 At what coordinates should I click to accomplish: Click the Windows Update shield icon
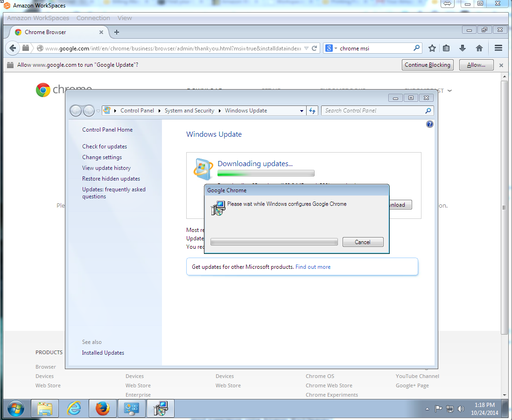[x=203, y=169]
